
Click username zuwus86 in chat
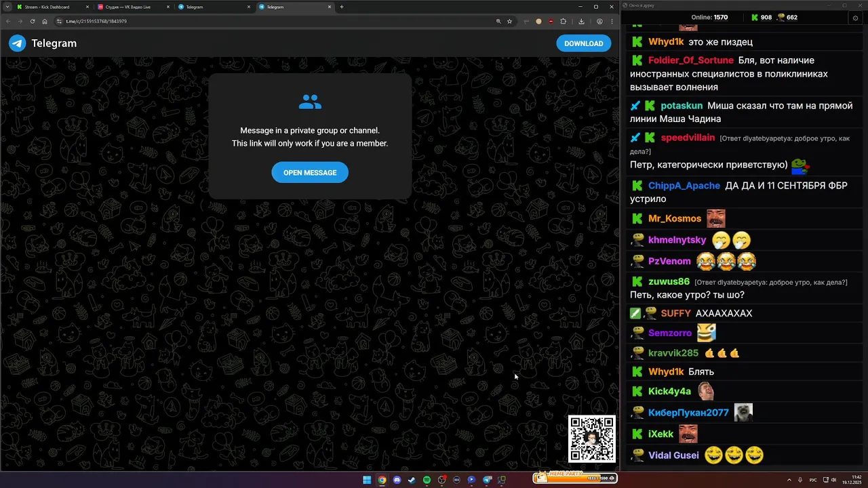pos(669,281)
